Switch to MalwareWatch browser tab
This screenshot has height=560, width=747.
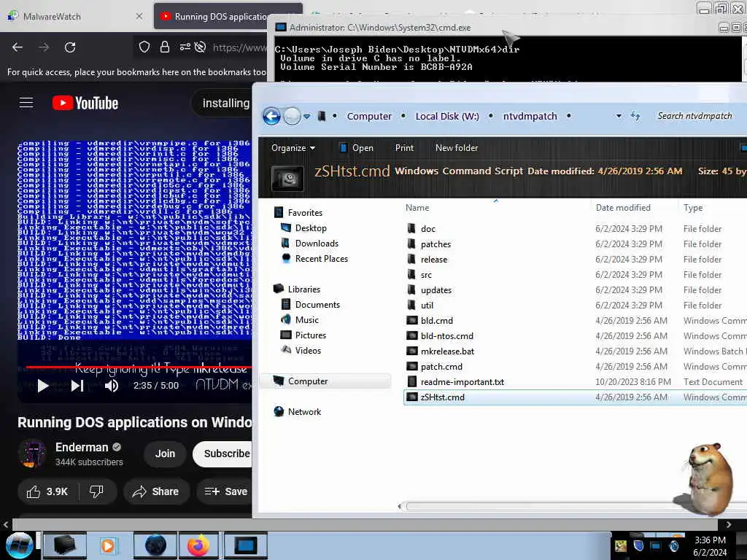(76, 17)
